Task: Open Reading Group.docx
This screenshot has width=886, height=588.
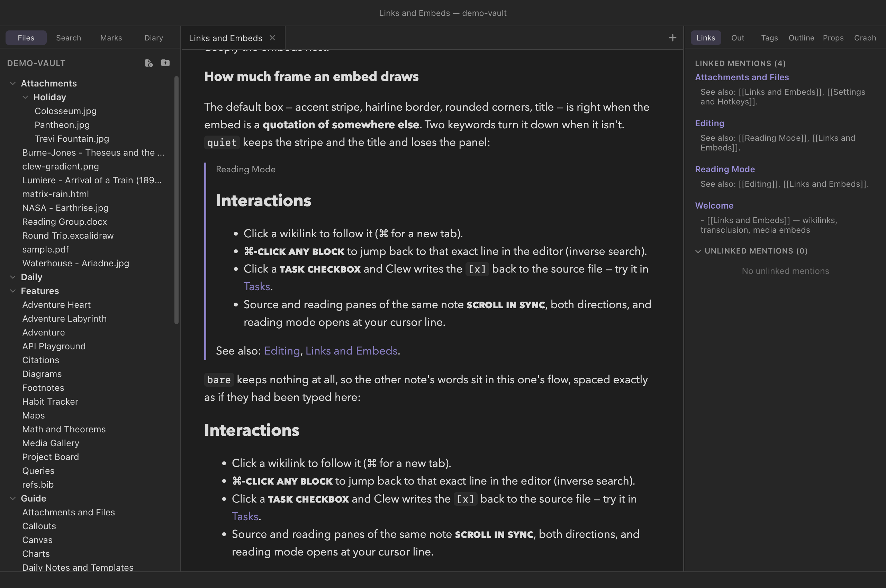Action: (x=64, y=222)
